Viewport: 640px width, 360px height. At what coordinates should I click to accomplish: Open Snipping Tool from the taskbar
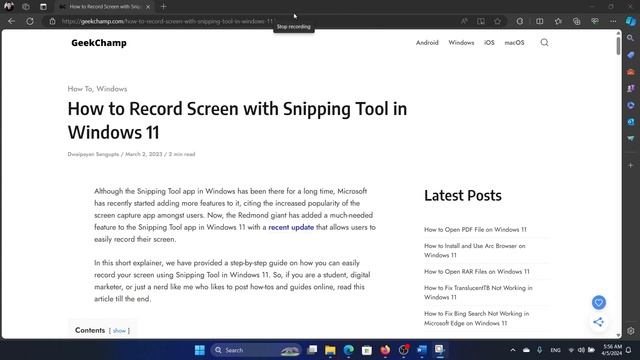click(x=440, y=350)
